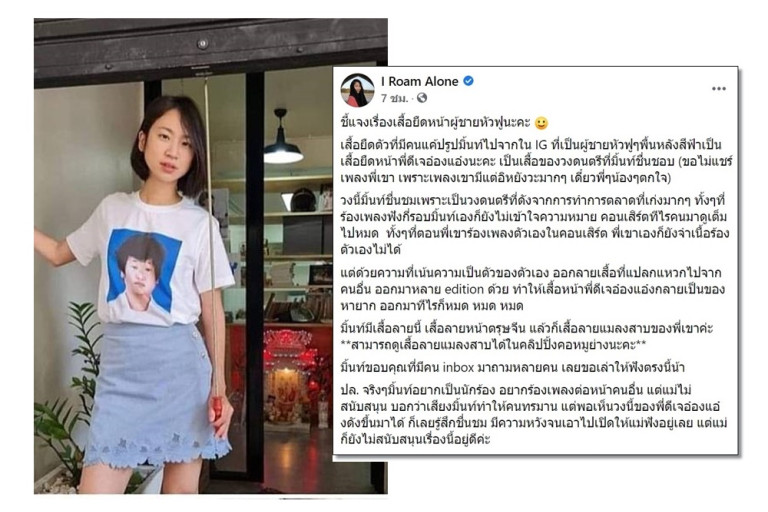Open the I Roam Alone page name link
The height and width of the screenshot is (512, 768).
(420, 81)
